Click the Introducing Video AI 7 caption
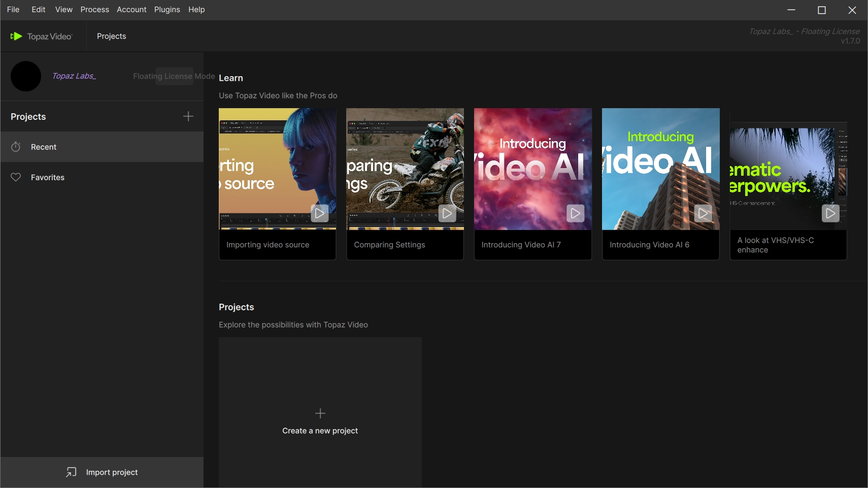The width and height of the screenshot is (868, 488). pyautogui.click(x=521, y=245)
